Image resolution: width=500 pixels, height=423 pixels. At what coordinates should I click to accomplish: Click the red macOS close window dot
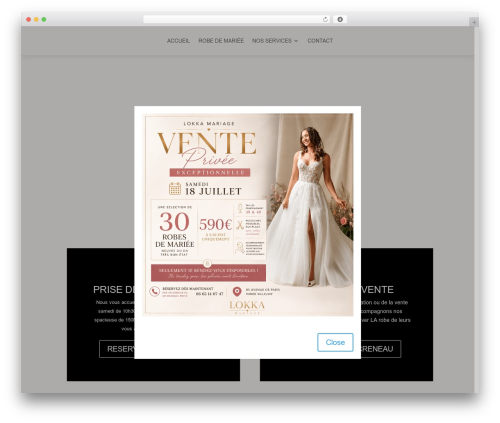(29, 20)
